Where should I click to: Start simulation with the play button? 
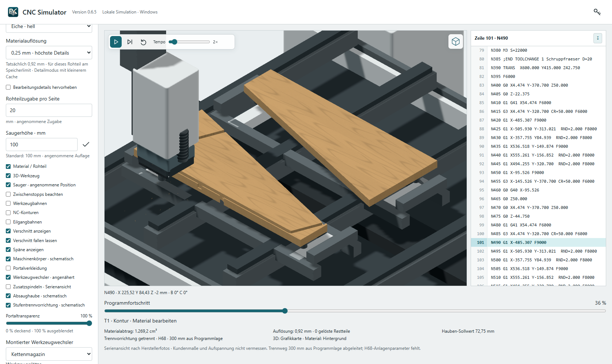click(x=116, y=42)
